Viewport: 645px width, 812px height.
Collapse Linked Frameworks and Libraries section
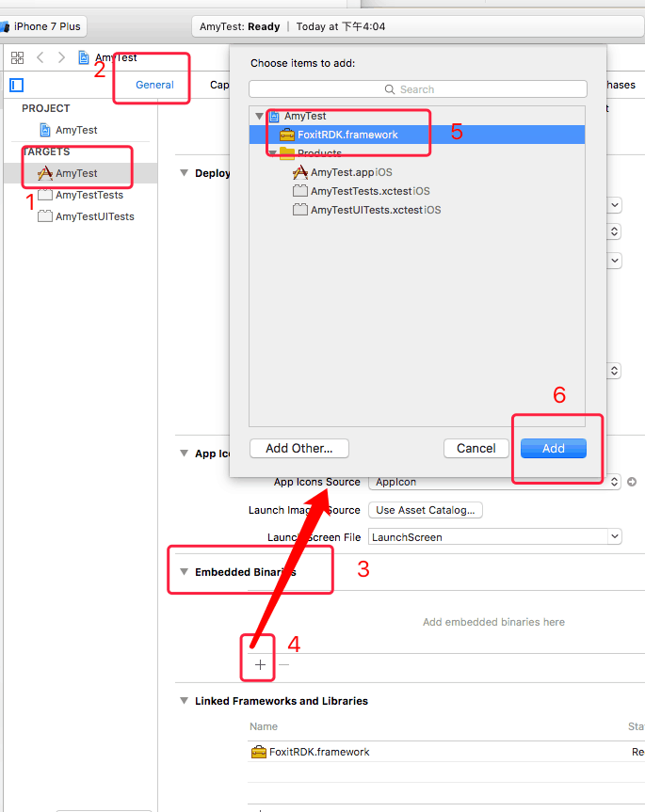[x=184, y=701]
